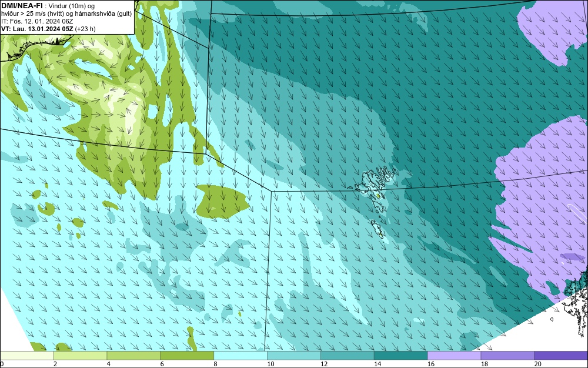
Task: Click the legend scale value 12
Action: (324, 364)
